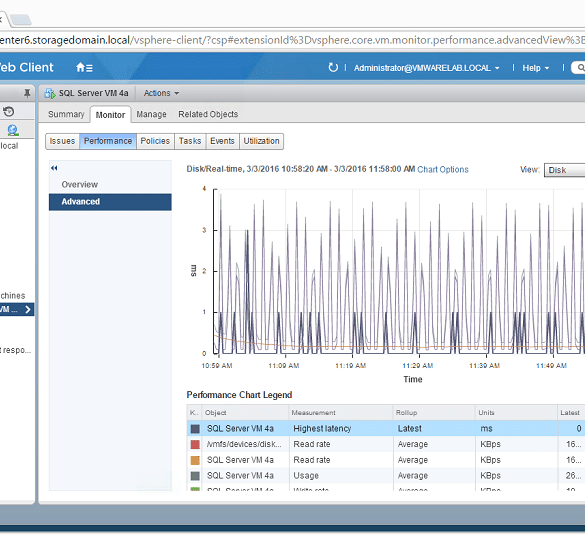Open Administrator@VMWARELAB.LOCAL user menu

tap(426, 68)
